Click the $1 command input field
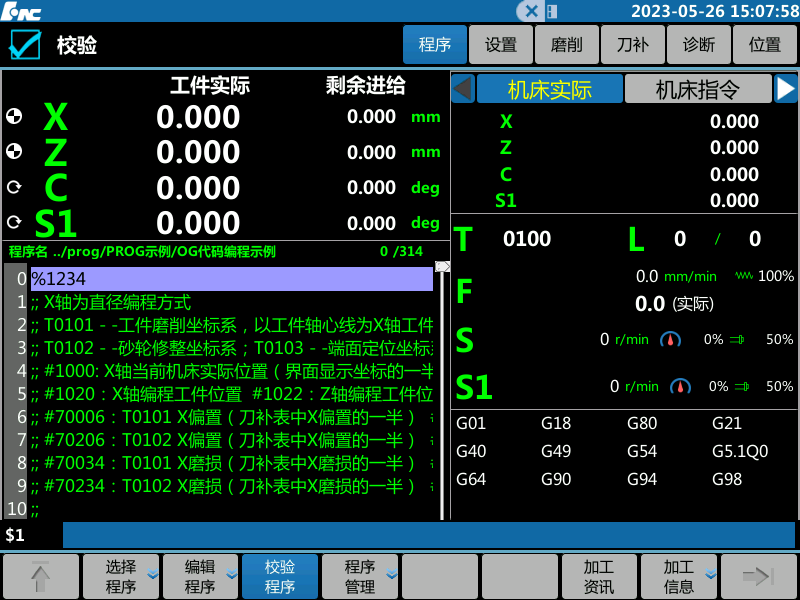The width and height of the screenshot is (800, 600). pyautogui.click(x=430, y=535)
